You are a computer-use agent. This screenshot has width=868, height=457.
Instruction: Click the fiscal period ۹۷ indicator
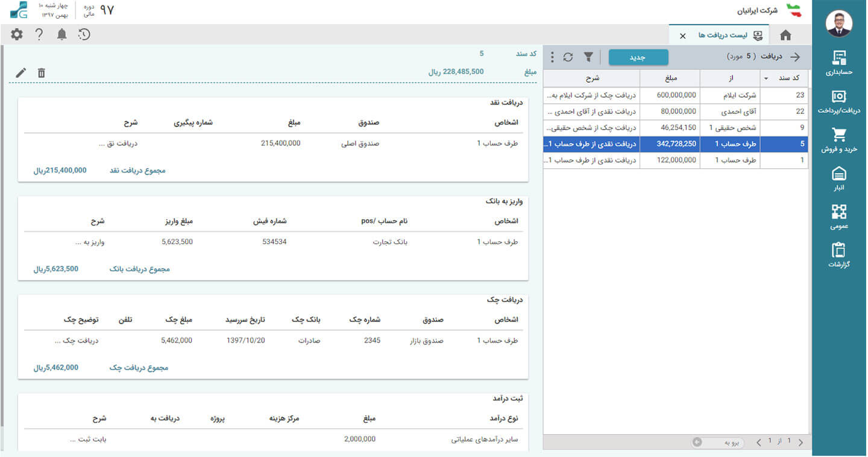106,10
